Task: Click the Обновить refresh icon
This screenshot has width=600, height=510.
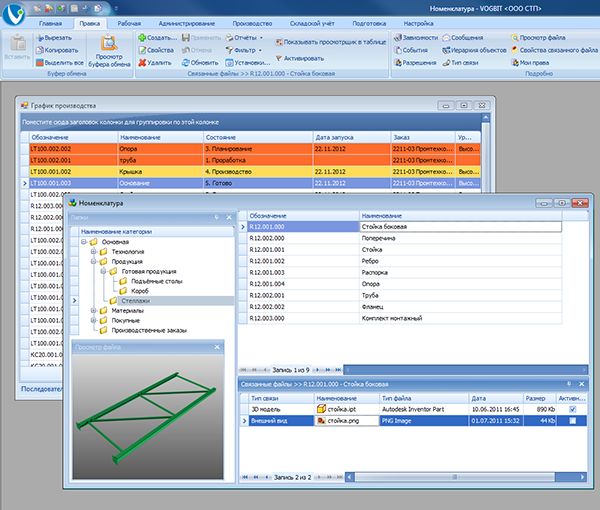Action: [184, 61]
